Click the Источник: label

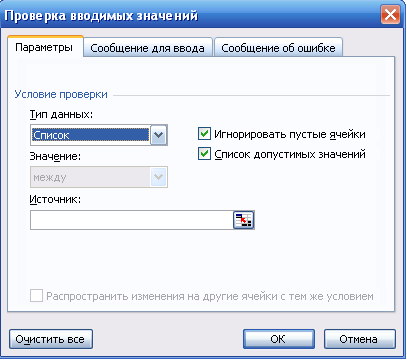pos(55,199)
